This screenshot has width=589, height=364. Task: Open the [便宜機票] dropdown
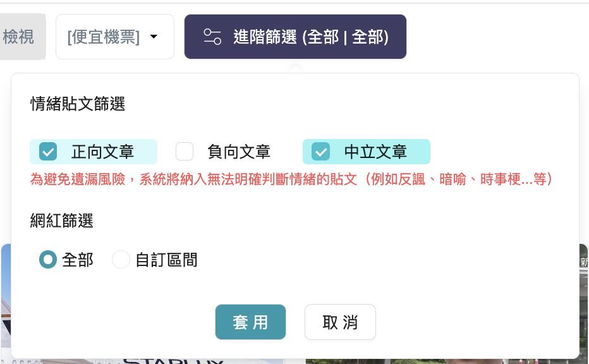tap(115, 37)
